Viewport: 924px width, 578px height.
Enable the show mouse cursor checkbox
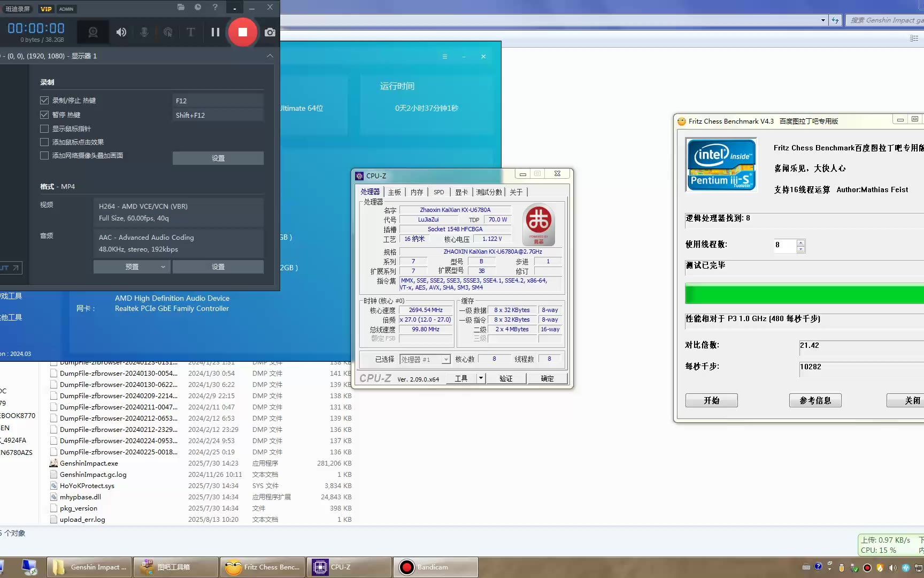(44, 128)
